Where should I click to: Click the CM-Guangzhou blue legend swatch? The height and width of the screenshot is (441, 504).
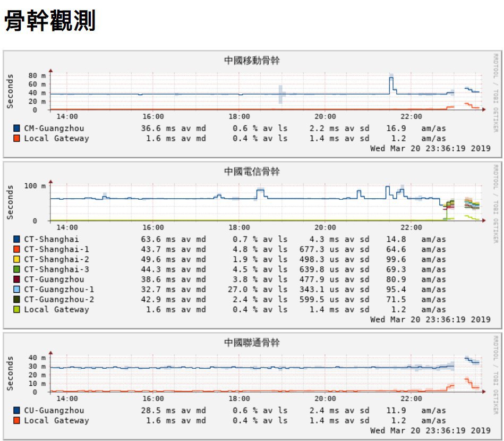(17, 129)
